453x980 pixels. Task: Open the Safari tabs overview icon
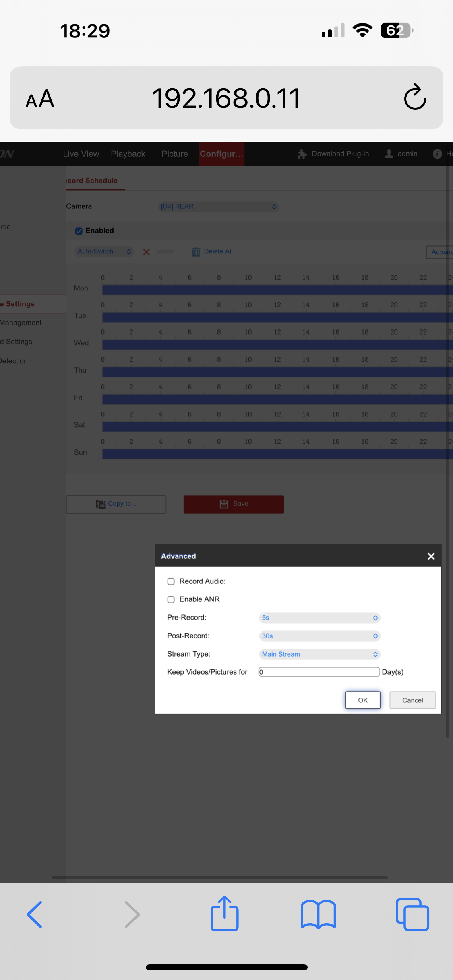tap(412, 914)
